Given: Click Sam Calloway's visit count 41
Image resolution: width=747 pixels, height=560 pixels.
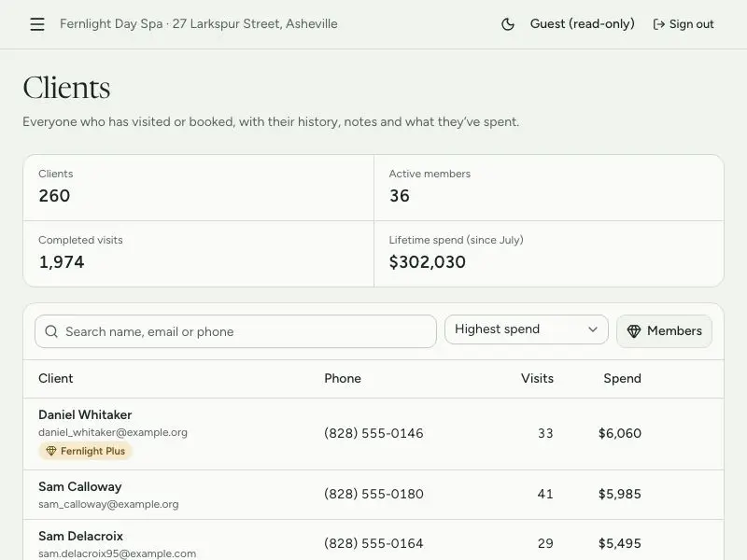Looking at the screenshot, I should [x=545, y=495].
